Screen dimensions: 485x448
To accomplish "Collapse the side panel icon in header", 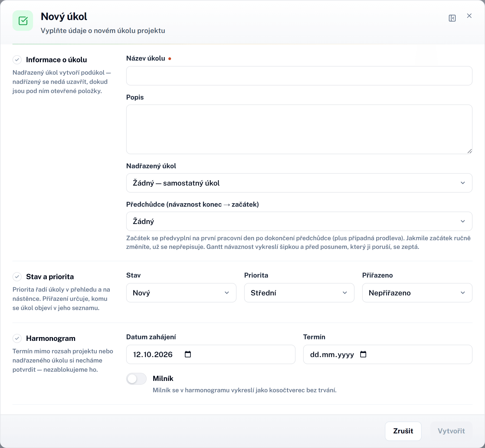I will [452, 18].
